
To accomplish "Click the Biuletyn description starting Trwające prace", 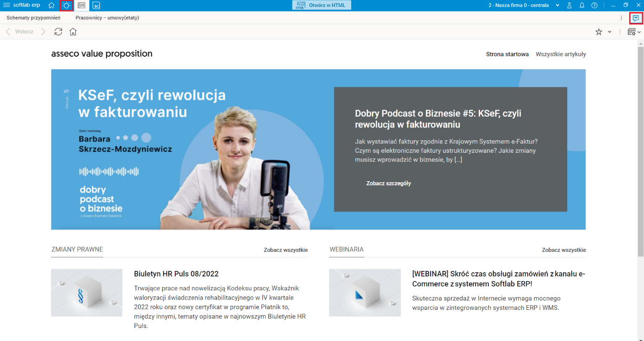I will pyautogui.click(x=220, y=307).
